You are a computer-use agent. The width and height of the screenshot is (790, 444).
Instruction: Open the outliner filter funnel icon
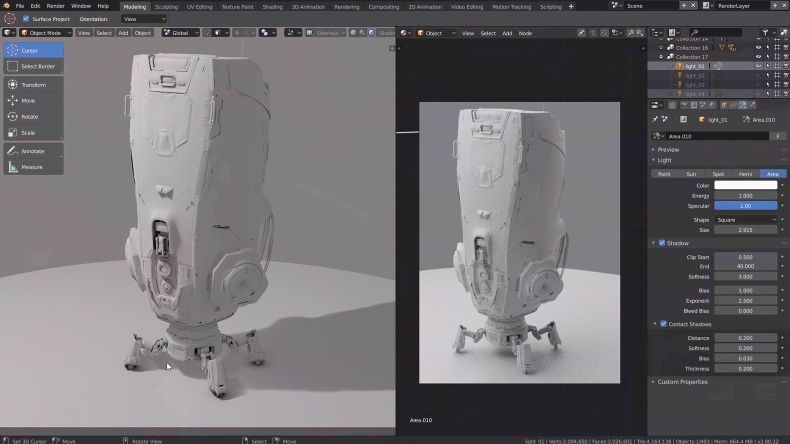point(765,33)
